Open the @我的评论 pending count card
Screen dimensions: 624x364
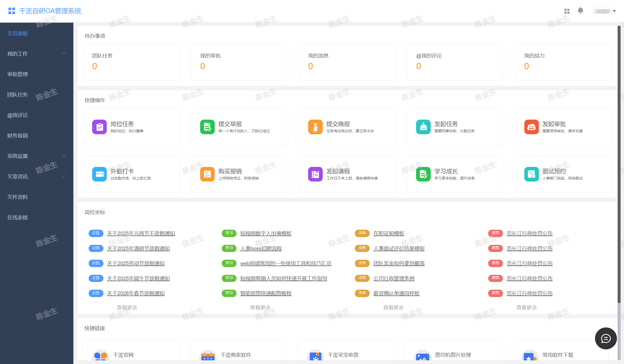click(x=455, y=62)
